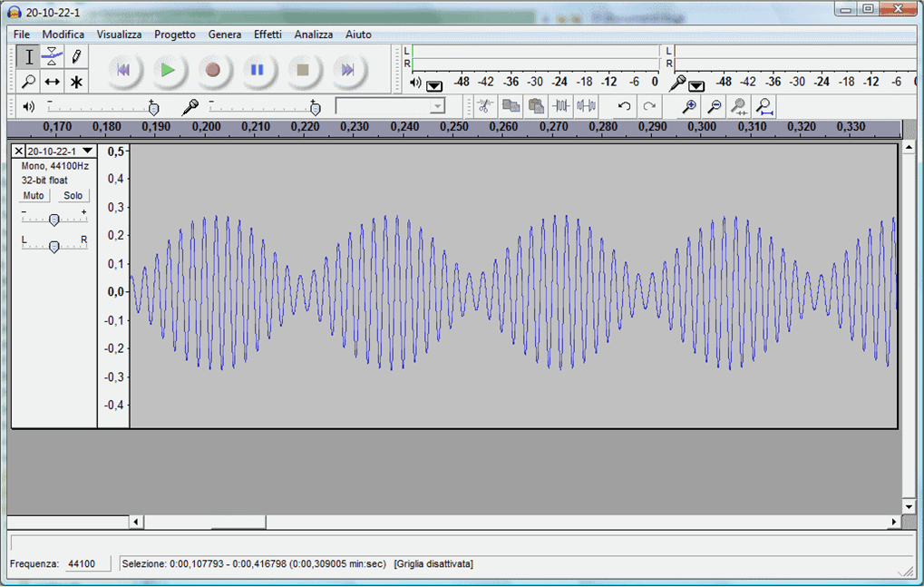Click the playback speaker meter icon
This screenshot has height=587, width=924.
(415, 83)
